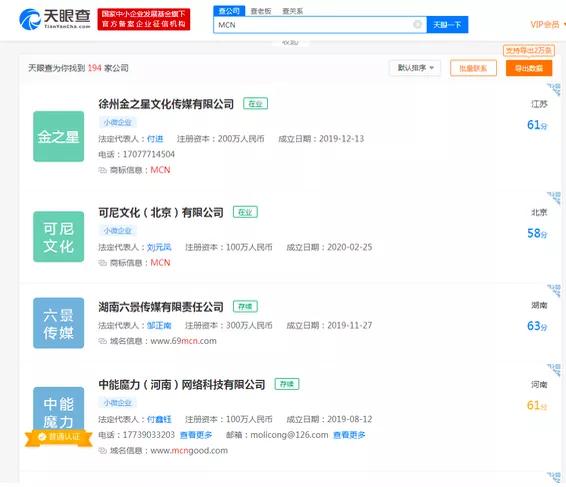Screen dimensions: 566x487
Task: Click the 天眼一下 search button
Action: [x=447, y=25]
